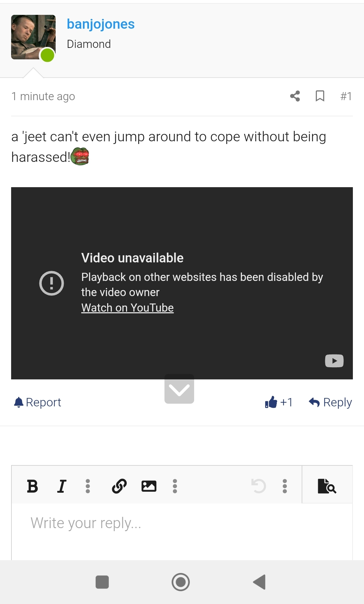The image size is (364, 604).
Task: Toggle bold formatting in the reply editor
Action: click(x=32, y=486)
